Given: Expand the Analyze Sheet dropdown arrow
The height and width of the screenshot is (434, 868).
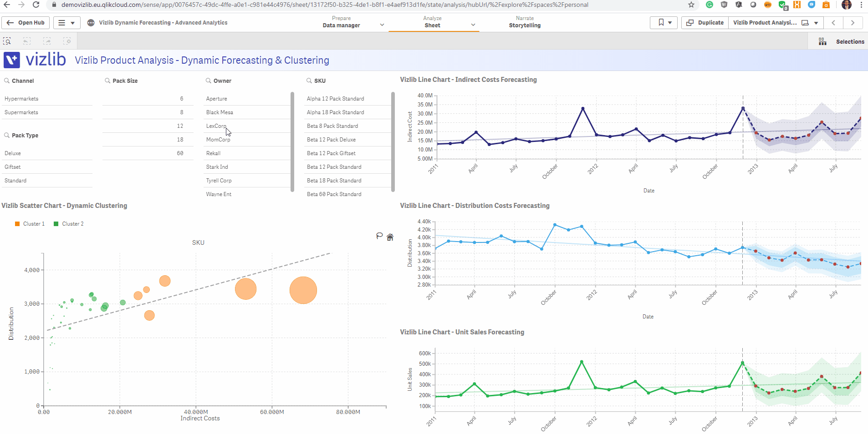Looking at the screenshot, I should [473, 25].
